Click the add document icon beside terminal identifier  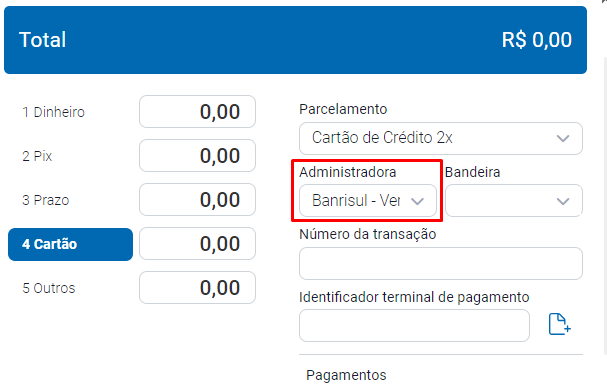[559, 324]
